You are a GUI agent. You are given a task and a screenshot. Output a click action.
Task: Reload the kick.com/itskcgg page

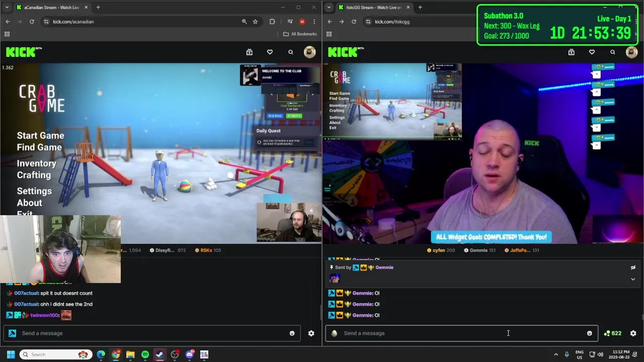pyautogui.click(x=354, y=22)
